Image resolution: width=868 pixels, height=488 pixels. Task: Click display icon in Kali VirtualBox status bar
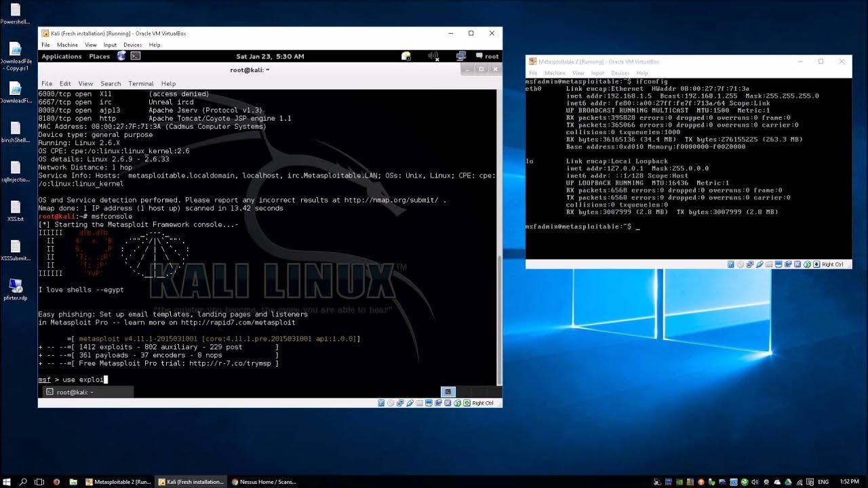coord(429,403)
